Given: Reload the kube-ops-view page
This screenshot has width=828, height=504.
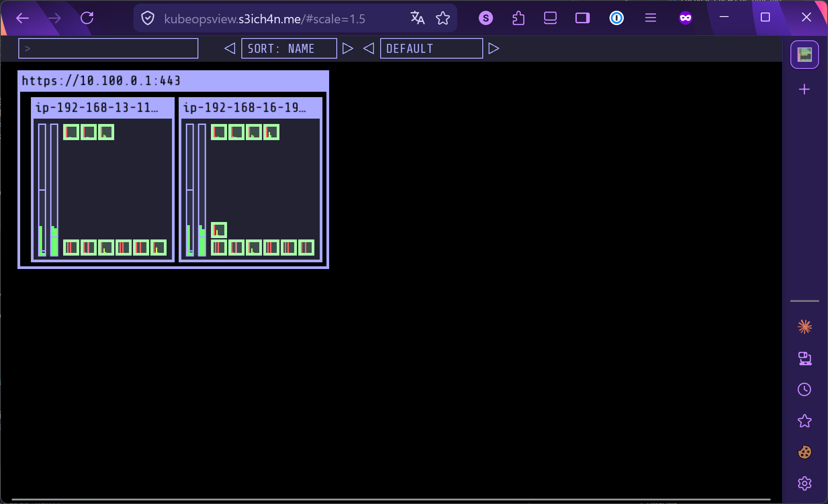Looking at the screenshot, I should tap(87, 18).
